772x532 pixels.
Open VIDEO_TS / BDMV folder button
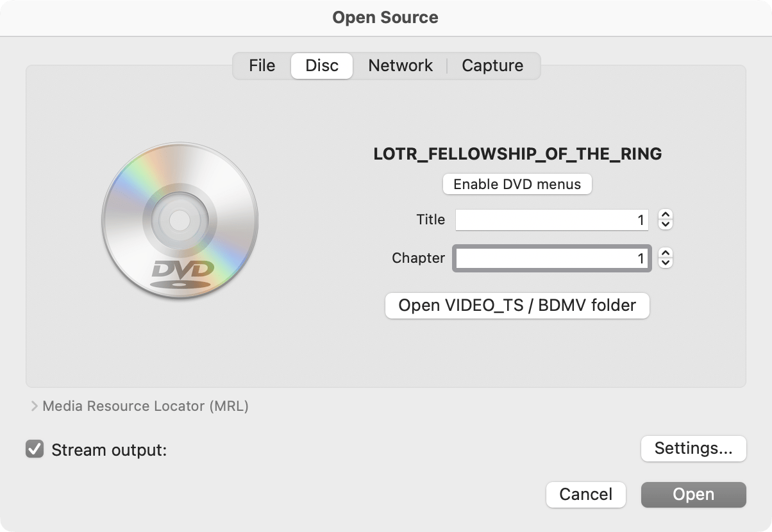pos(517,305)
